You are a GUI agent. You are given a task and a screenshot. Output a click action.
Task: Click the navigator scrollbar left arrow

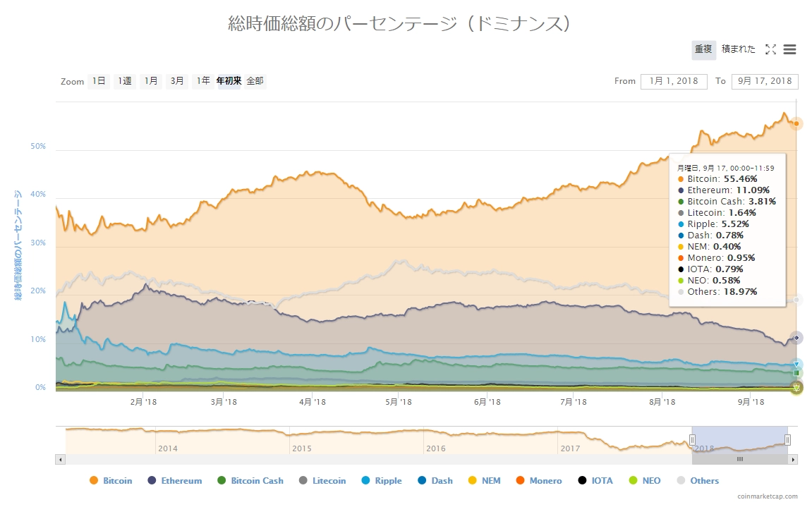[x=60, y=459]
